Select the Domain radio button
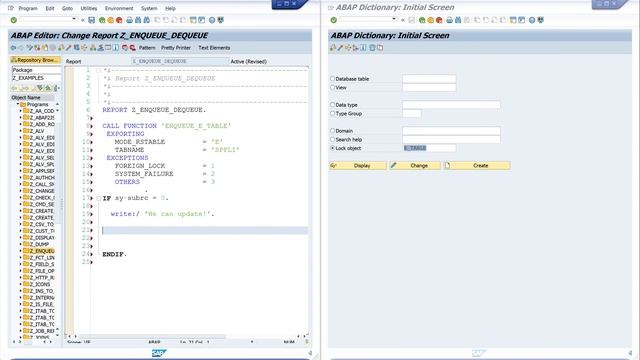The image size is (640, 360). [332, 131]
